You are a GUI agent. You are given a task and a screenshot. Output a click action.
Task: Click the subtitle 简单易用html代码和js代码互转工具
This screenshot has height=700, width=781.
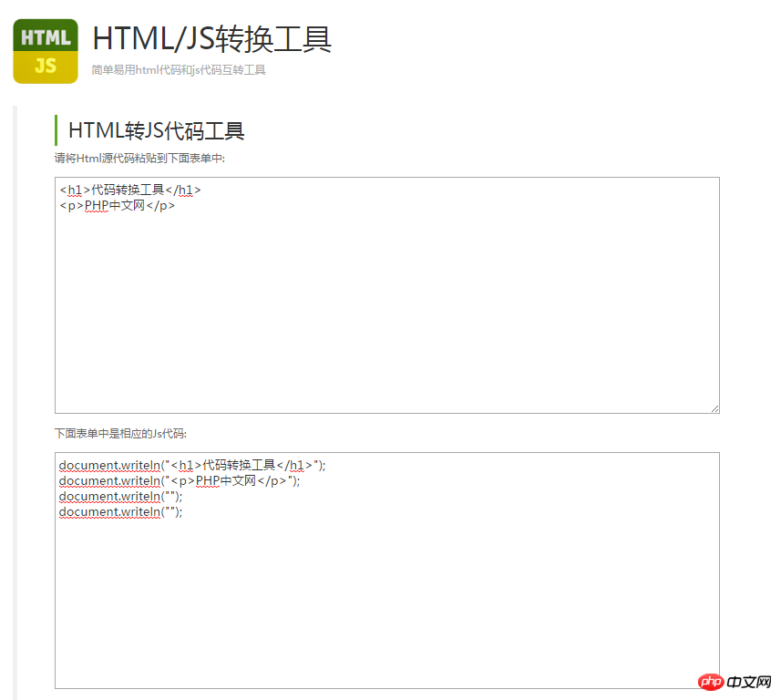pos(178,68)
